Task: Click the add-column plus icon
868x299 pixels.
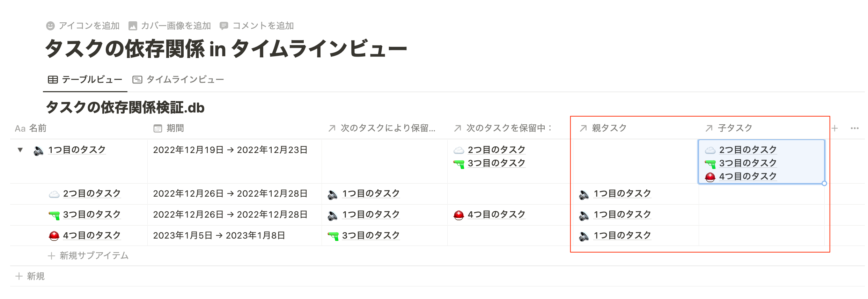Action: click(x=835, y=128)
